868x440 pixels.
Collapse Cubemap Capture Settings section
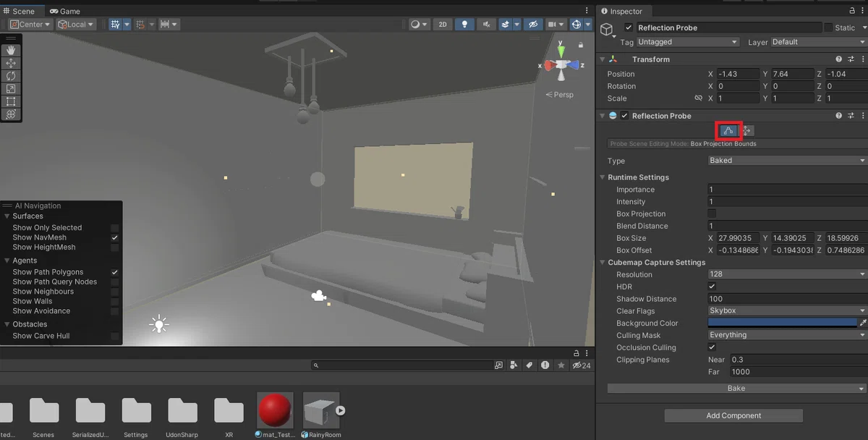(603, 263)
